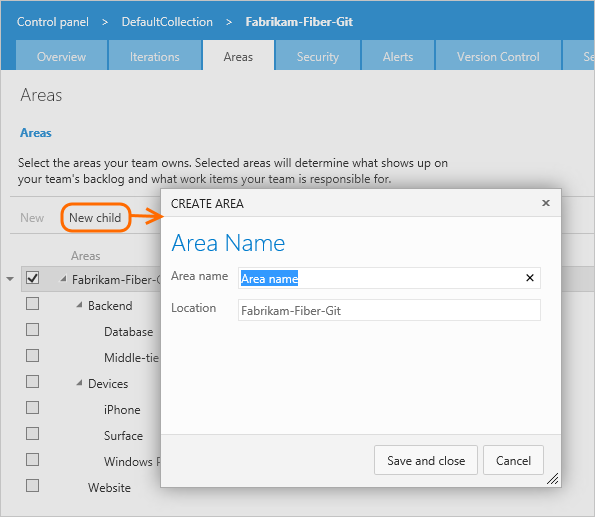Select the Backend tree item label
This screenshot has height=517, width=595.
[110, 306]
